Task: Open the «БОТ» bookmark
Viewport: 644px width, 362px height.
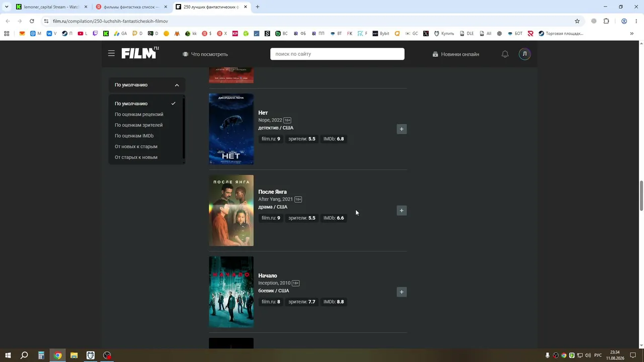Action: tap(515, 34)
